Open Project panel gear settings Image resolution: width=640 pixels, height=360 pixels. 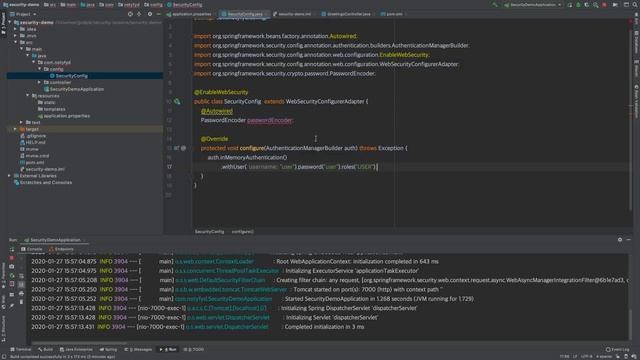tap(150, 14)
